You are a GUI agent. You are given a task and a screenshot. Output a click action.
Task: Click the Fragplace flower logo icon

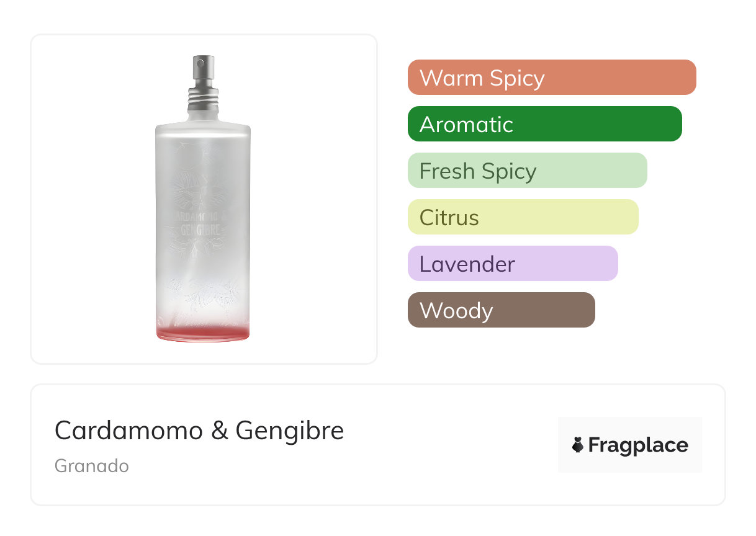(578, 445)
